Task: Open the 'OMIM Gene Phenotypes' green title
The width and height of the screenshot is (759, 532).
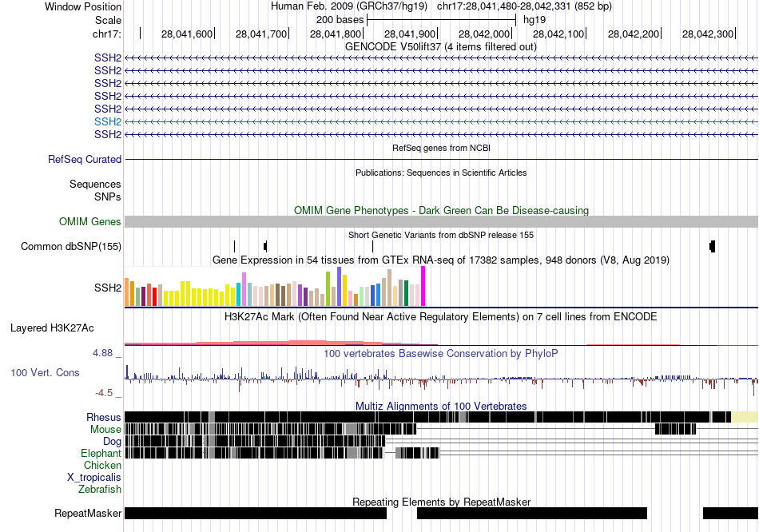Action: 441,211
